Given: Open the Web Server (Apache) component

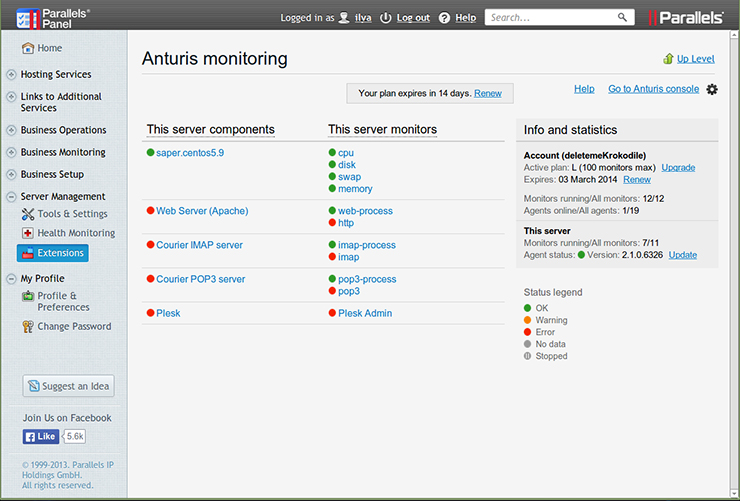Looking at the screenshot, I should (x=202, y=211).
